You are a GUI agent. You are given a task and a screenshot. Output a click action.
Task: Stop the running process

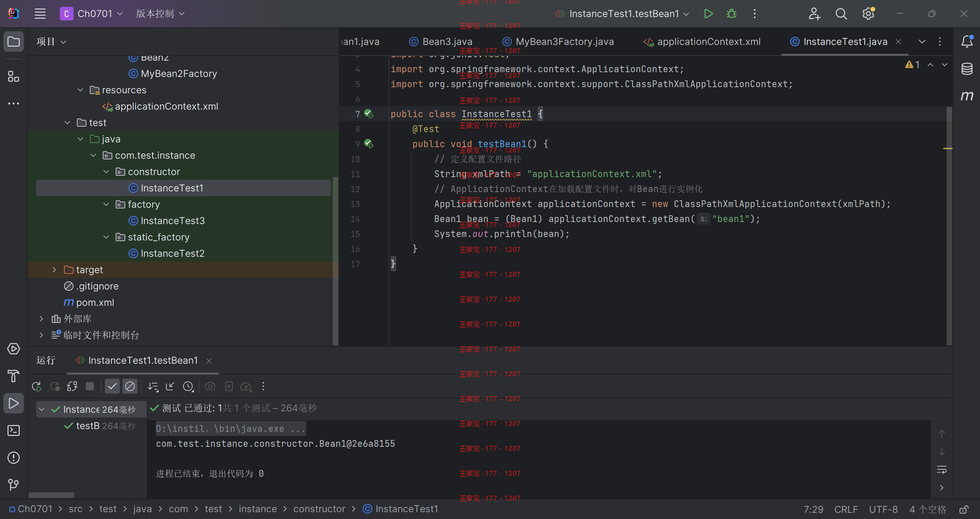pos(90,387)
